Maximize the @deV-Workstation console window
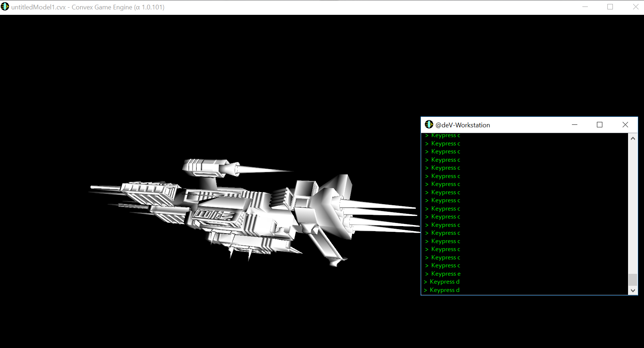The height and width of the screenshot is (348, 644). tap(599, 125)
